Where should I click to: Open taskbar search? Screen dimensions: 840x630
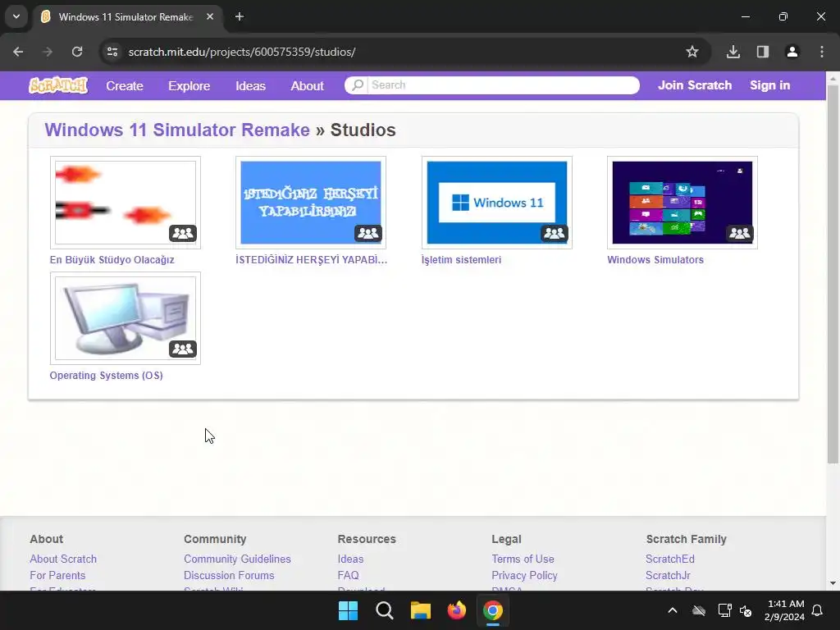point(384,610)
